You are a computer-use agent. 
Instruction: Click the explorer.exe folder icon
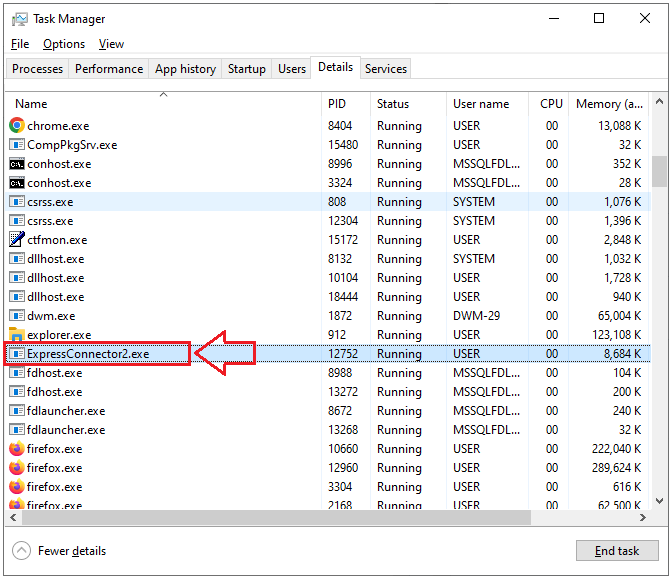click(17, 334)
